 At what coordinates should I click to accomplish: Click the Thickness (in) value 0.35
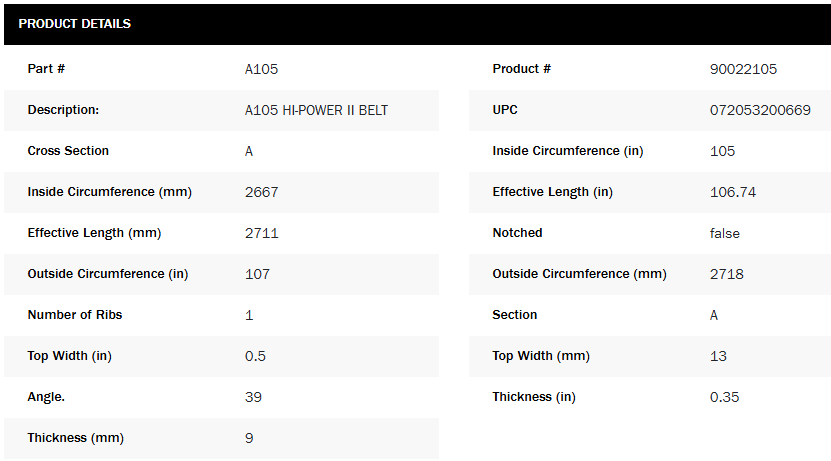pyautogui.click(x=725, y=397)
